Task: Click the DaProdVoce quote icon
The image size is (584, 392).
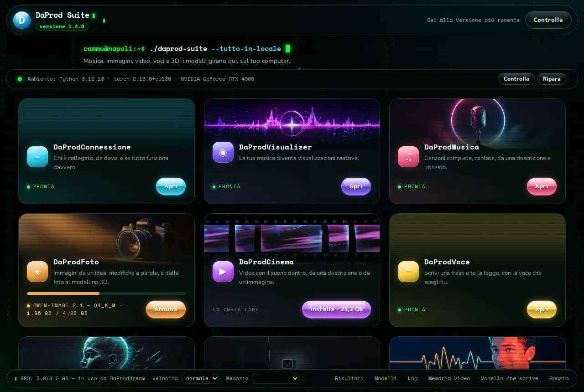Action: [408, 272]
